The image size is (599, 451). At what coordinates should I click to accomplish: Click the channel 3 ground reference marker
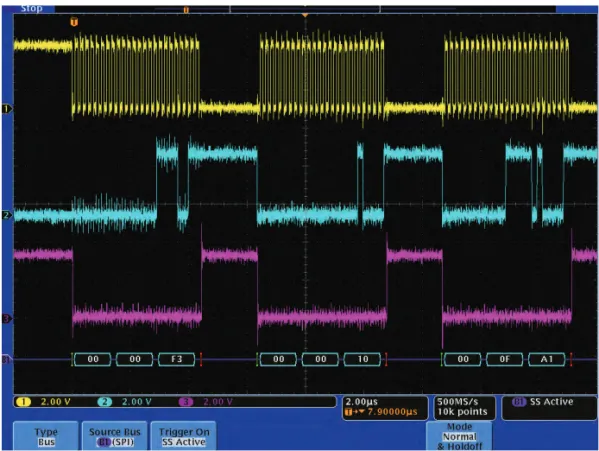point(7,318)
